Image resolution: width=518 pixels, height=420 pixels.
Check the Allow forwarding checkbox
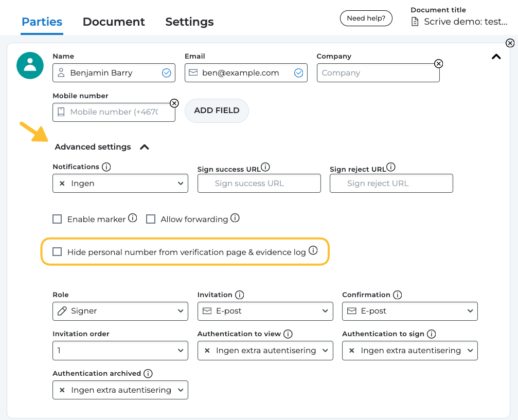[151, 219]
